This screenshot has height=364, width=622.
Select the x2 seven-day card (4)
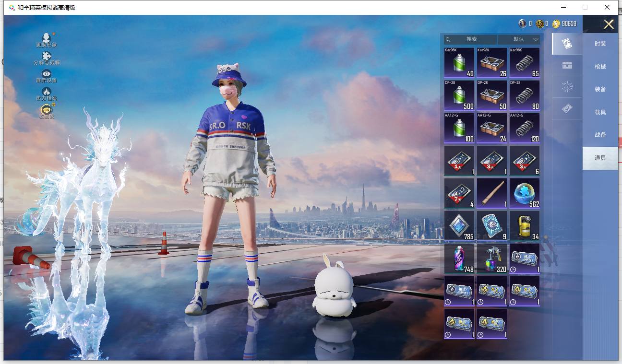[x=459, y=193]
